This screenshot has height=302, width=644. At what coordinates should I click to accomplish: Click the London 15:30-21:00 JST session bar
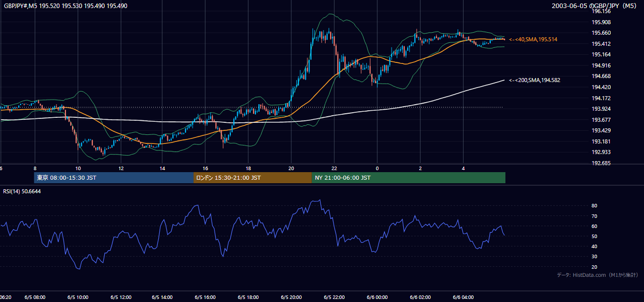(x=252, y=178)
